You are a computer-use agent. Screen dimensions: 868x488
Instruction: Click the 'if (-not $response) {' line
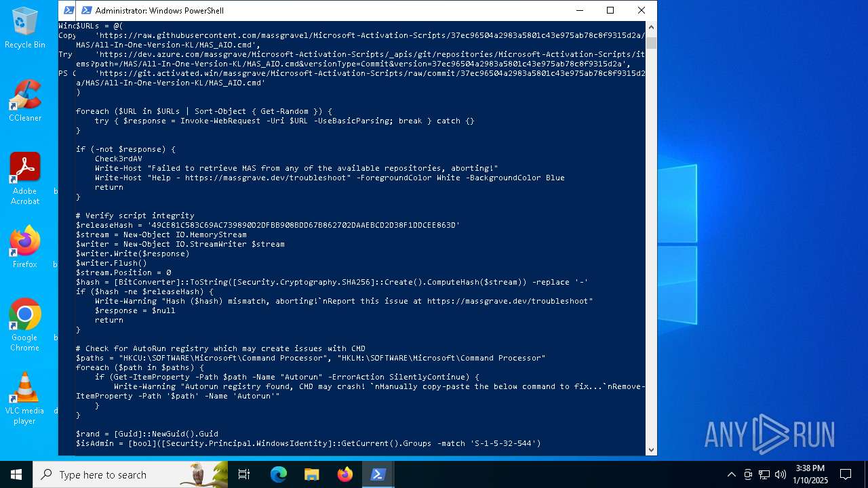coord(125,149)
